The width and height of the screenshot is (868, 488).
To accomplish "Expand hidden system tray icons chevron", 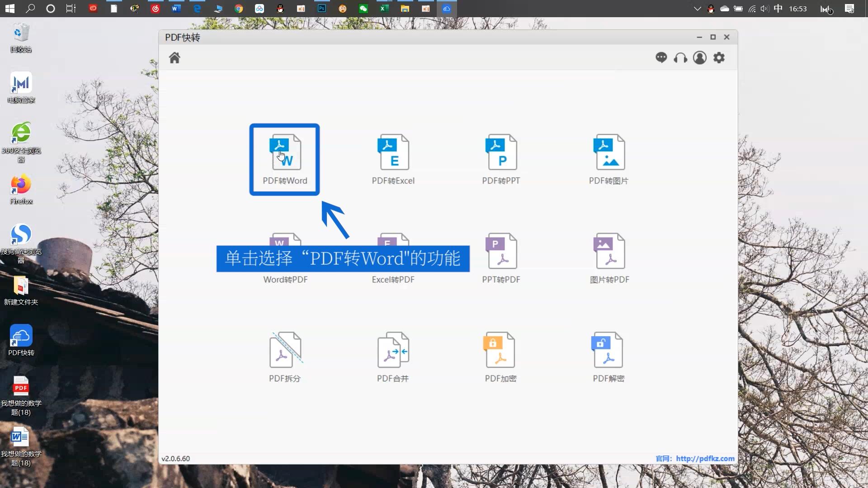I will click(697, 8).
